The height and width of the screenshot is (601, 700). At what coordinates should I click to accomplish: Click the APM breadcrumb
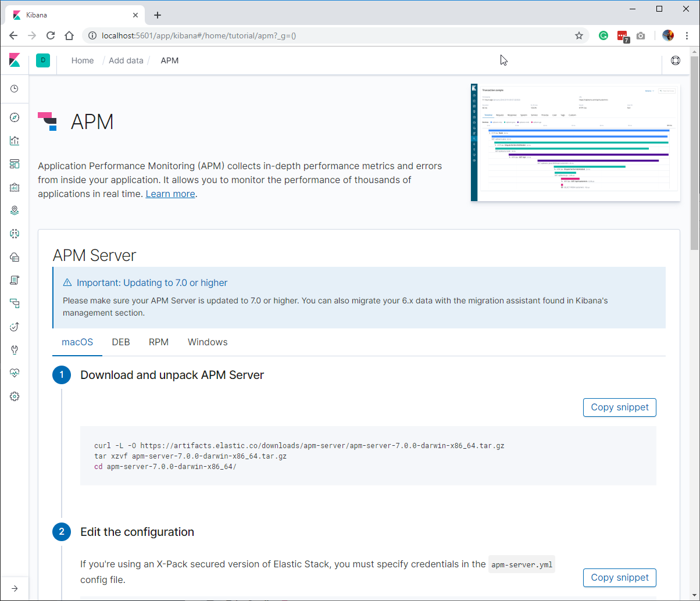[170, 60]
